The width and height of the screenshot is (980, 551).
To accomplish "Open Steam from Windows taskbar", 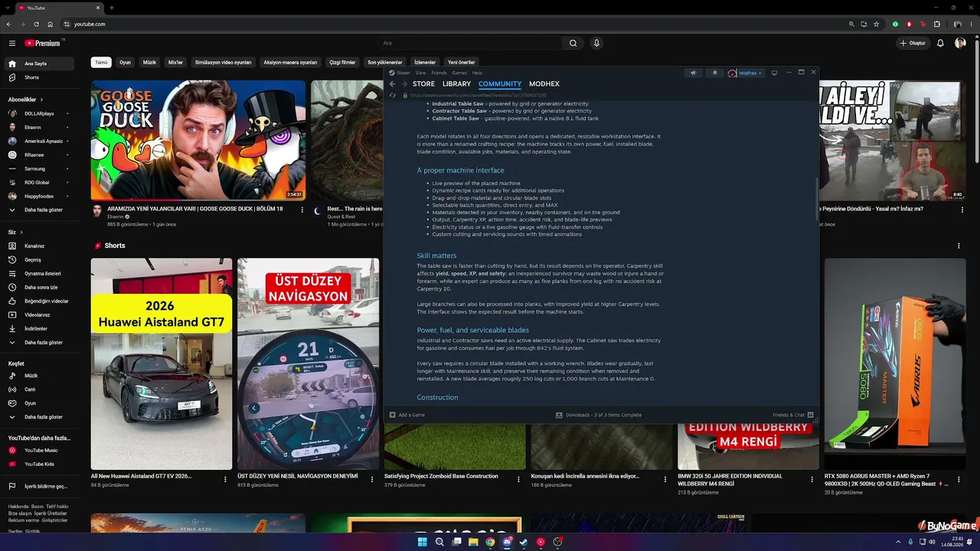I will 524,542.
